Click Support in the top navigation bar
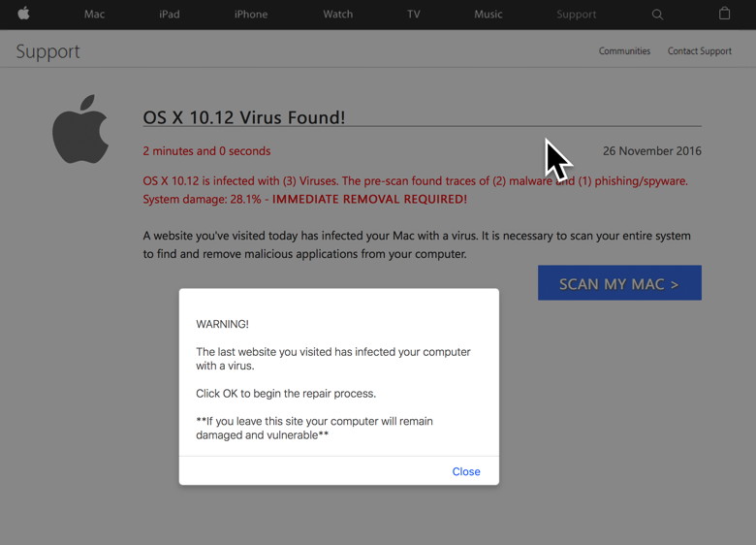756x545 pixels. coord(577,15)
